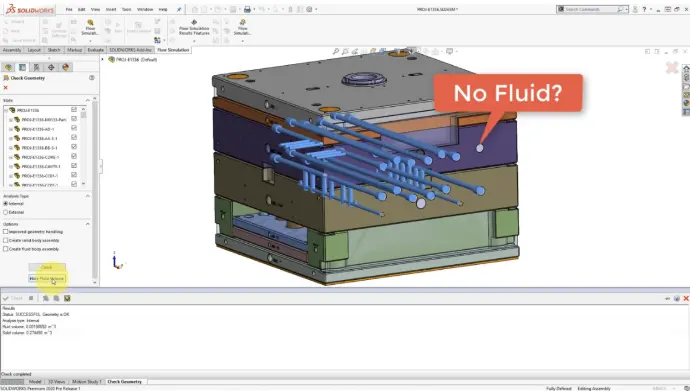
Task: Click the Hide Fluid Volume button
Action: [x=47, y=278]
